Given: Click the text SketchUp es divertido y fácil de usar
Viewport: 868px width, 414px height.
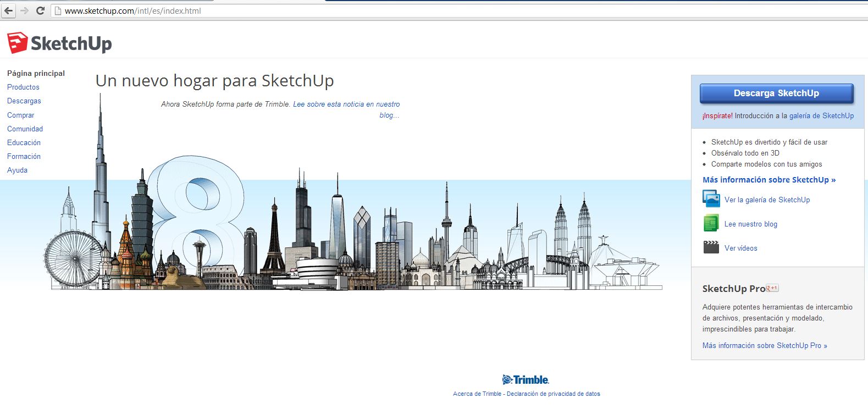Looking at the screenshot, I should coord(769,142).
